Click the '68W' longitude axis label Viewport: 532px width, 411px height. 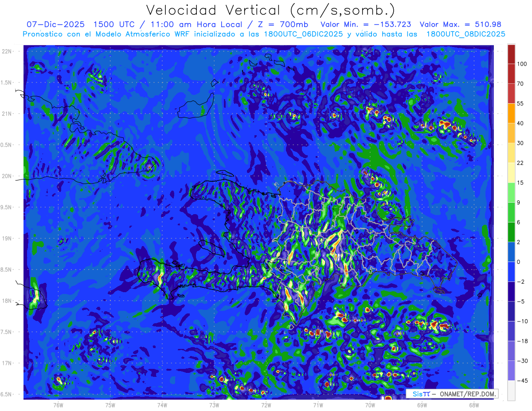(474, 405)
